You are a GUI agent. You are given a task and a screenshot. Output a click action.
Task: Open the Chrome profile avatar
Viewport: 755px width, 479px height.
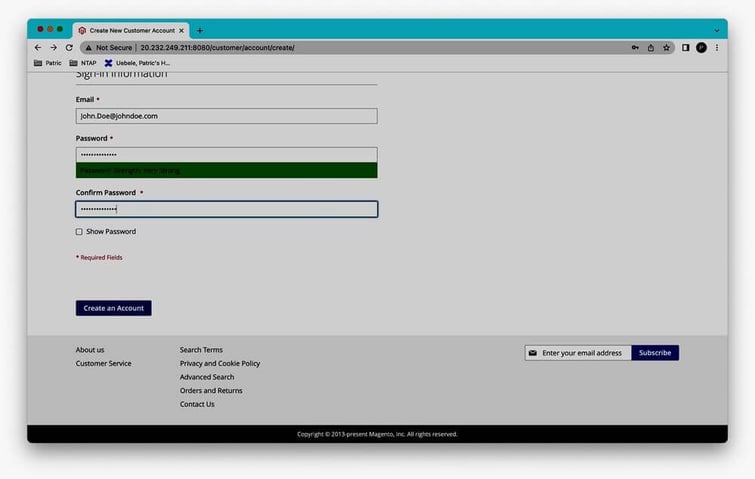(x=701, y=47)
